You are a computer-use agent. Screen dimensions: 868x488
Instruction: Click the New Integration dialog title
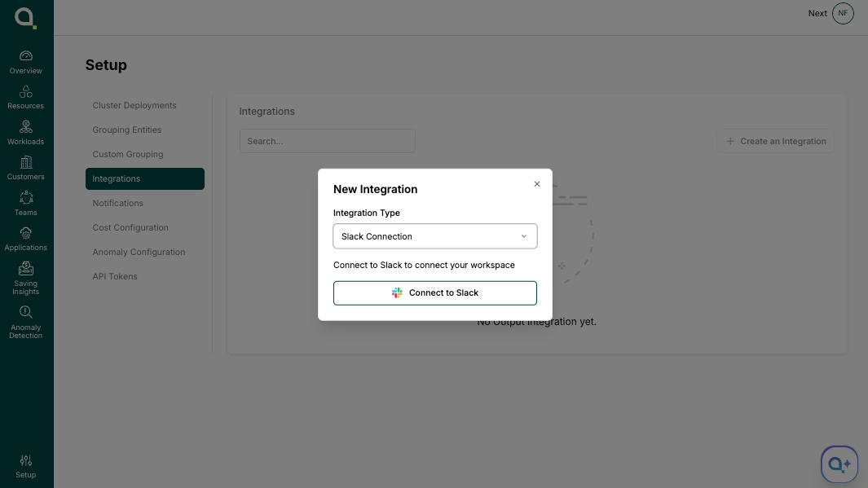point(376,189)
